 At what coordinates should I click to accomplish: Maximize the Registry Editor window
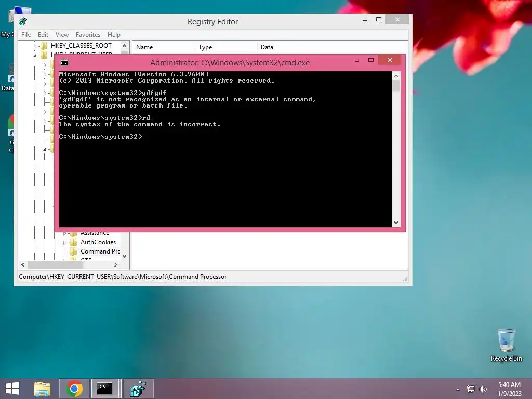[x=379, y=20]
